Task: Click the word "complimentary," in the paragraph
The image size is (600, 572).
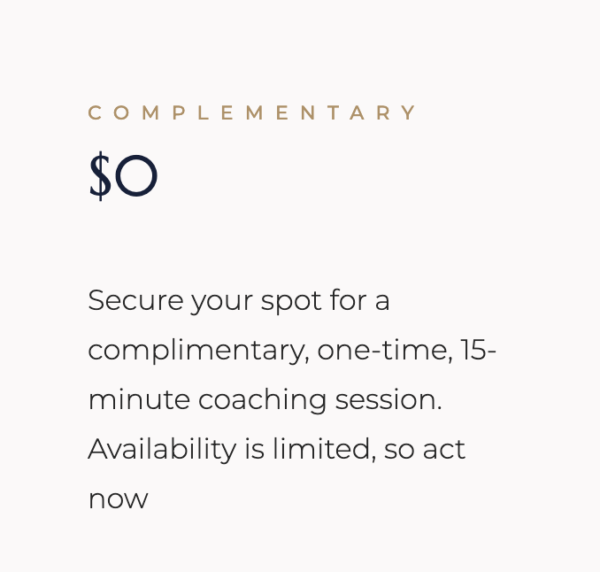Action: pyautogui.click(x=198, y=352)
